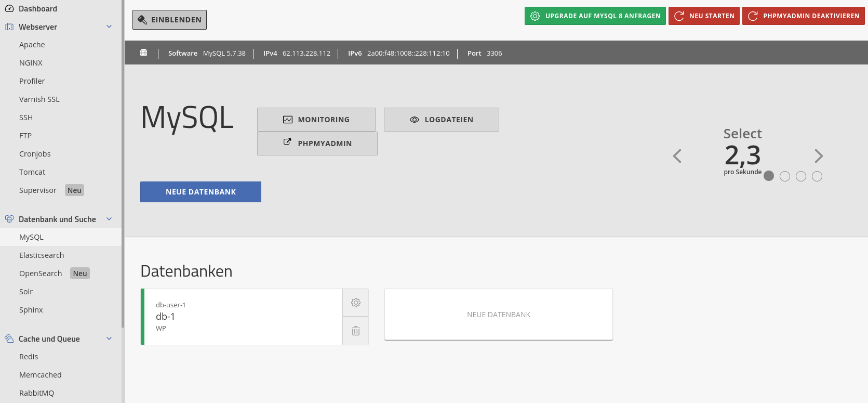
Task: Select the first statistics carousel dot
Action: (769, 176)
